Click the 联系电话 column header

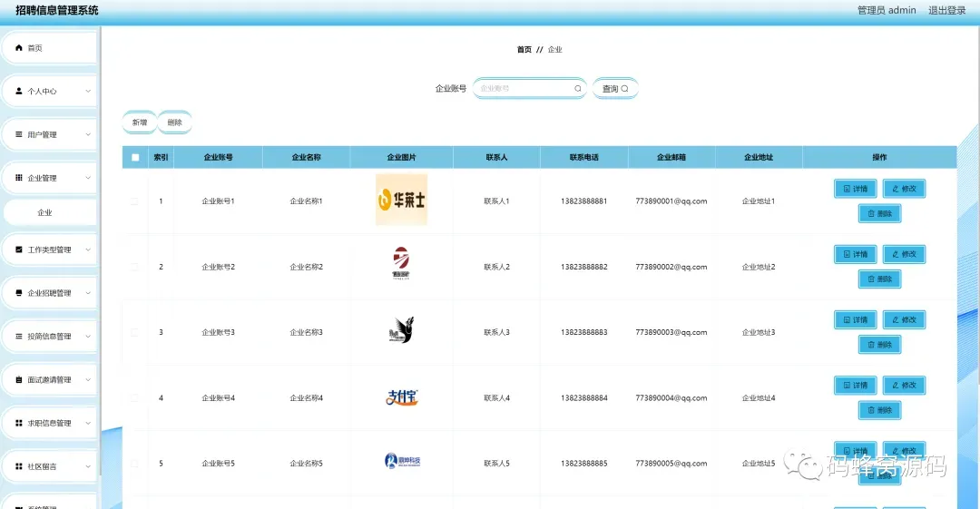pos(583,157)
